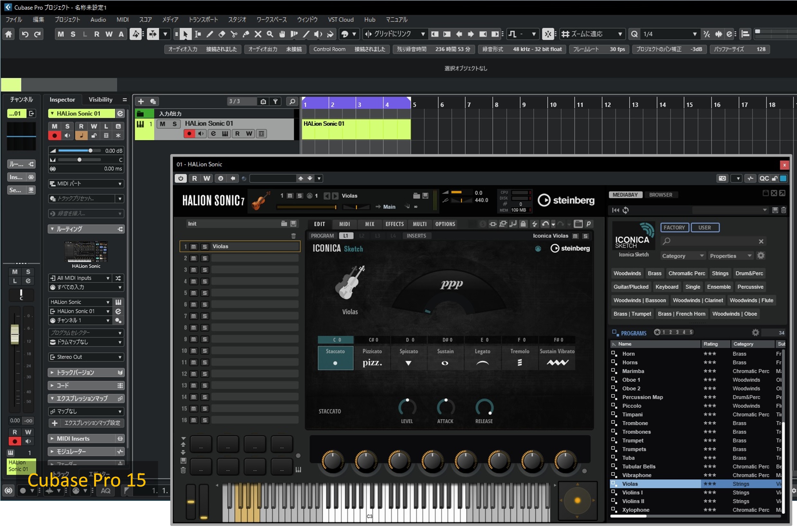The image size is (797, 532).
Task: Choose the Tremolo articulation
Action: 519,358
